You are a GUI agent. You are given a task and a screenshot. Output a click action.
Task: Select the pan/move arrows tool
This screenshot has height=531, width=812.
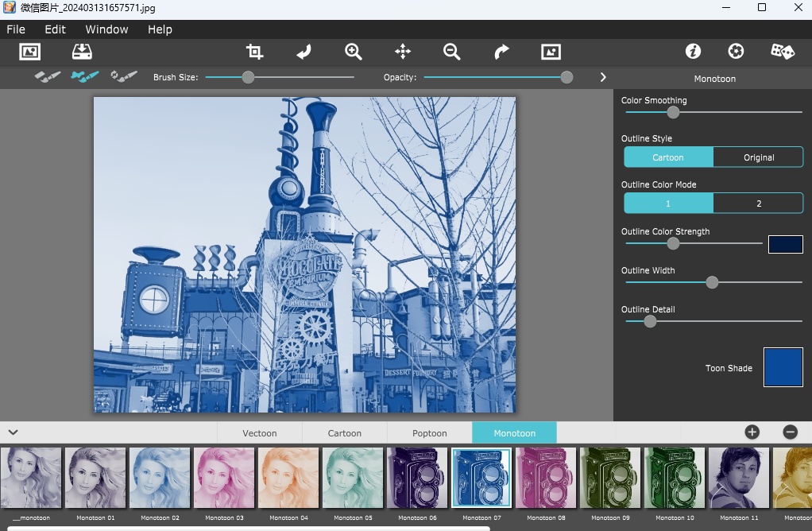point(402,52)
